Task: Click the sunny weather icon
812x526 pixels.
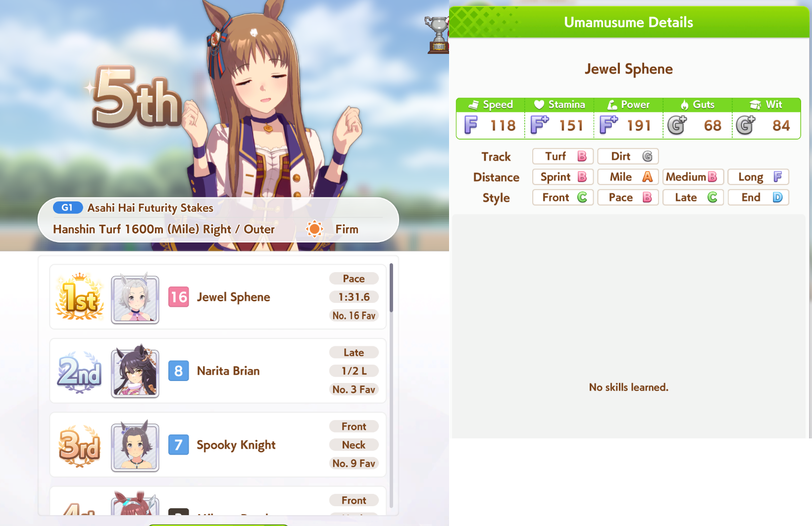Action: click(314, 229)
